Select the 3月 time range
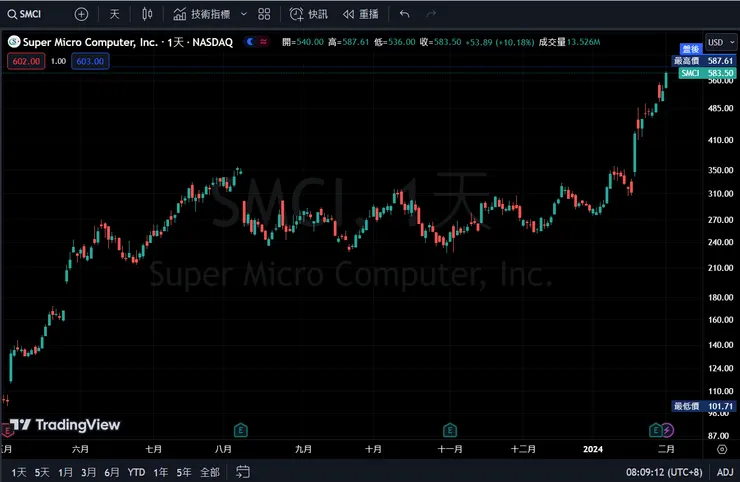The image size is (740, 482). click(88, 472)
